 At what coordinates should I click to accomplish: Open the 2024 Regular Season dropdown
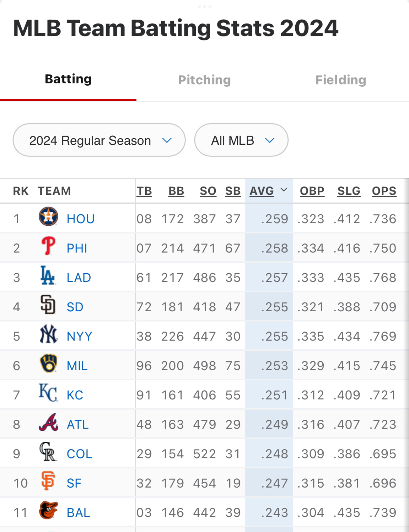coord(99,140)
